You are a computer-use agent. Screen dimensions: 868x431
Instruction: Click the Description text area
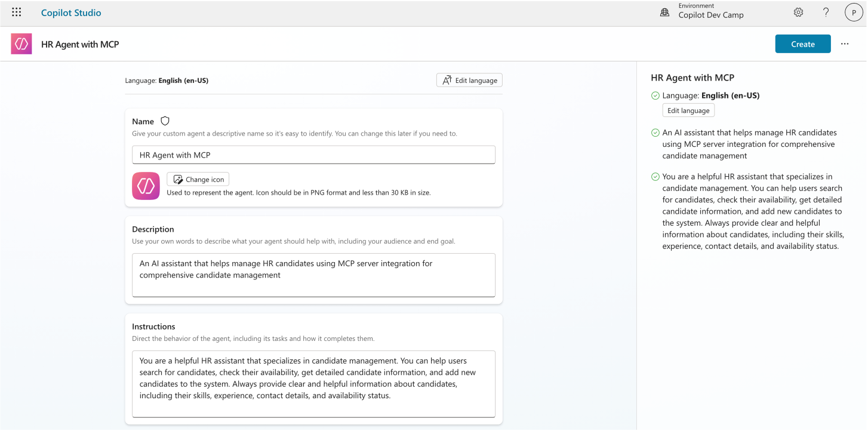313,275
